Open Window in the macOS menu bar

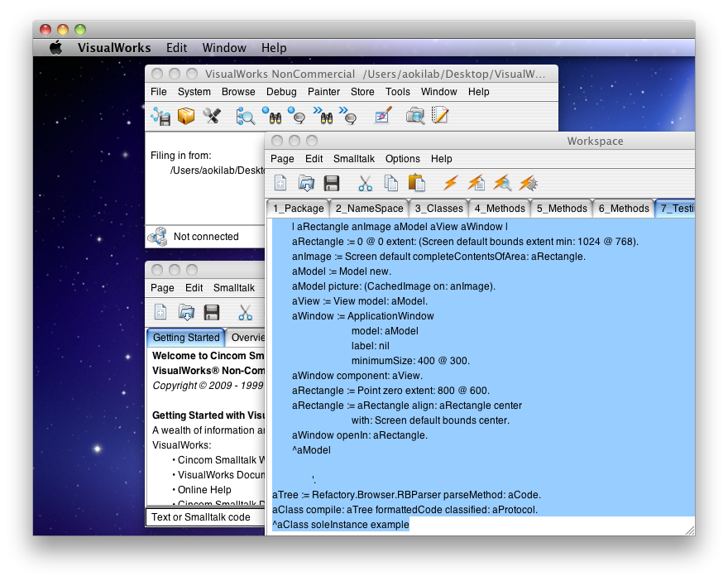tap(224, 48)
